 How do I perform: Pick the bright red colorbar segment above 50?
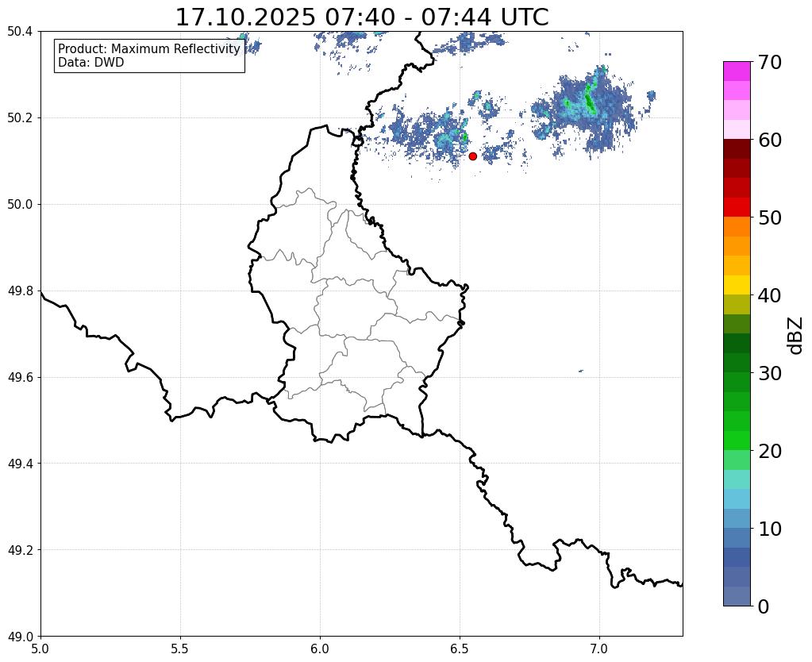pyautogui.click(x=737, y=207)
